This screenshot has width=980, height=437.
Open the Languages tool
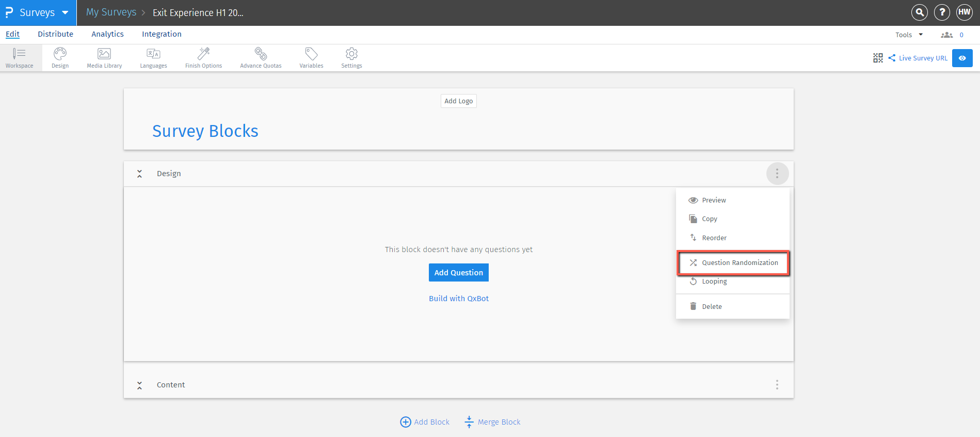153,58
